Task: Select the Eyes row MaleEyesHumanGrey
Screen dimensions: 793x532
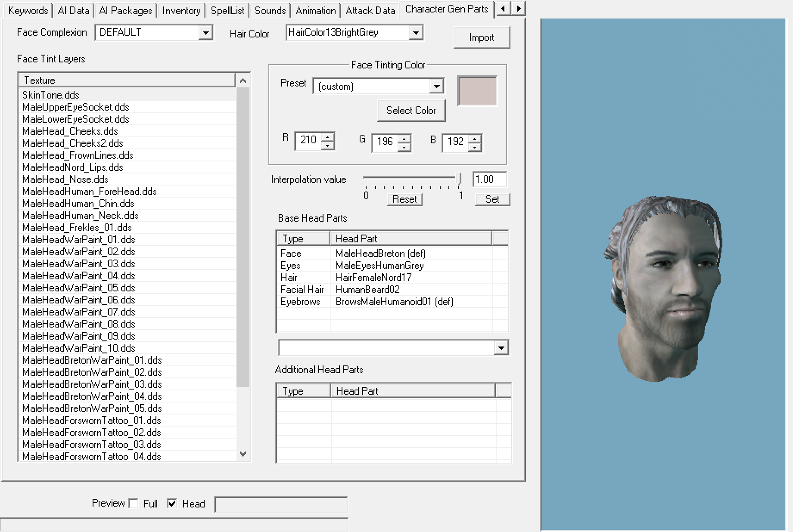Action: click(x=392, y=266)
